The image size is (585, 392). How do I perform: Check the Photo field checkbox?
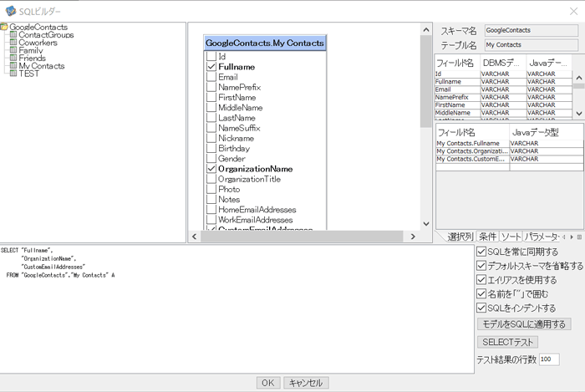[x=211, y=189]
